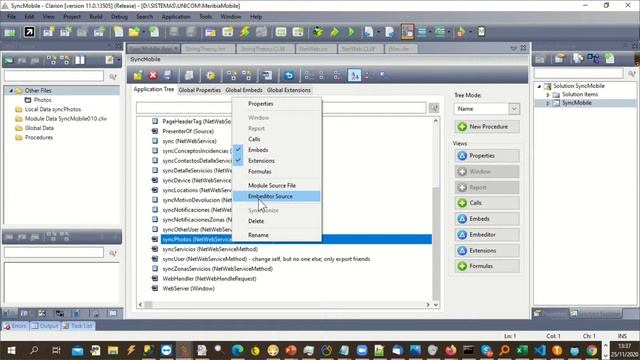
Task: Toggle the checked Embeds context menu item
Action: pyautogui.click(x=258, y=150)
